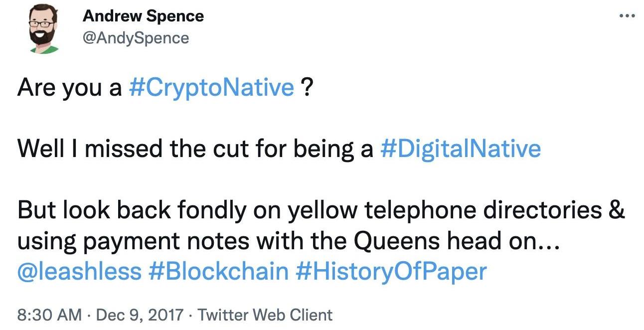
Task: Select the #HistoryOfPaper hashtag
Action: click(390, 271)
